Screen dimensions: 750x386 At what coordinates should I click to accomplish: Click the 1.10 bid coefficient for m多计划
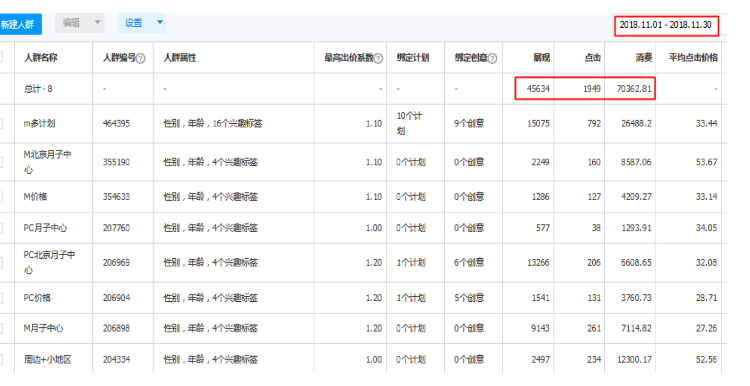(x=374, y=123)
